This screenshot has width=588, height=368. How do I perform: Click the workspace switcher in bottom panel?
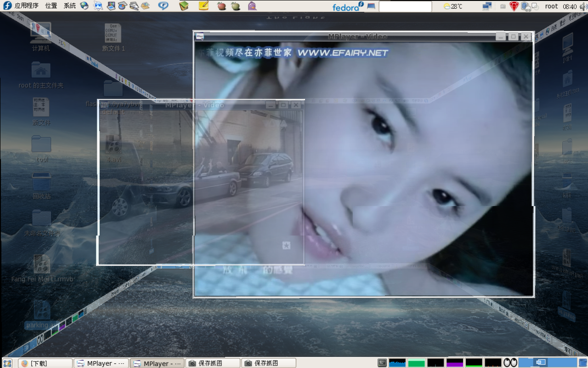(x=548, y=363)
